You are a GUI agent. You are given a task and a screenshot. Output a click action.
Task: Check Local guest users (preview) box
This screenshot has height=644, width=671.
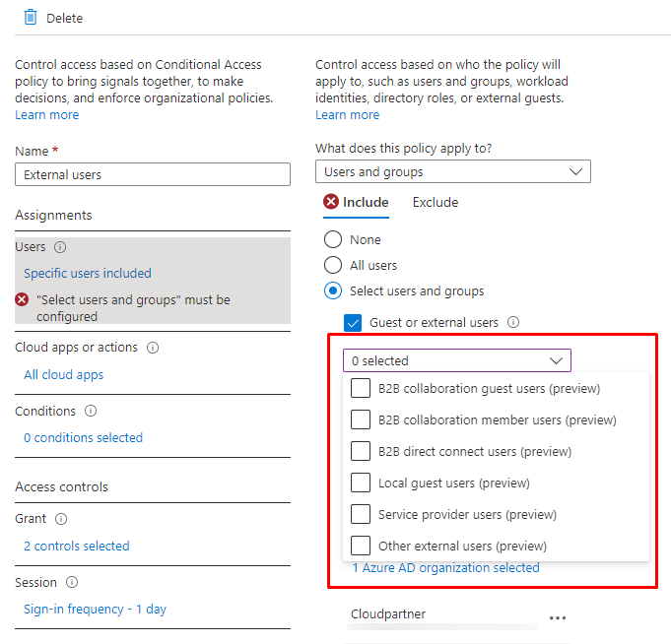pyautogui.click(x=361, y=483)
